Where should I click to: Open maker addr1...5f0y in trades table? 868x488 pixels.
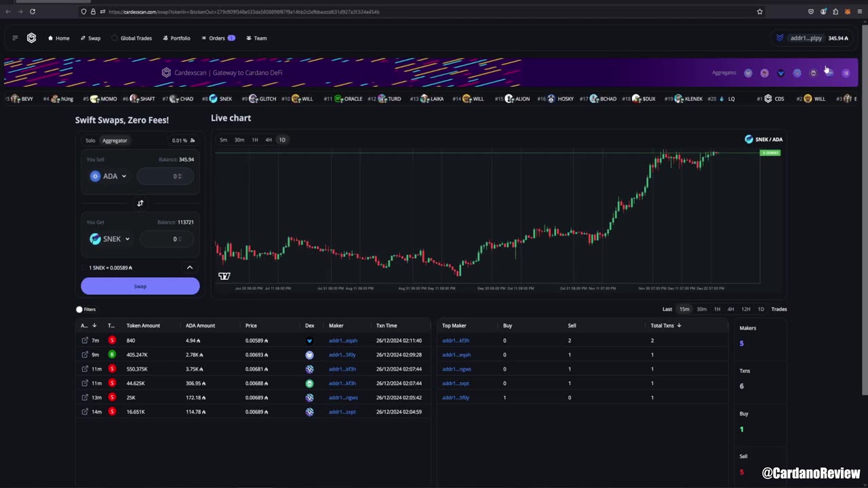point(342,354)
